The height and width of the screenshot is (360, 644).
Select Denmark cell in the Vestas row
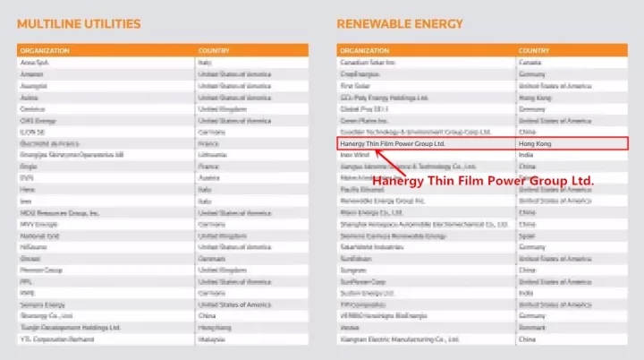tap(572, 328)
